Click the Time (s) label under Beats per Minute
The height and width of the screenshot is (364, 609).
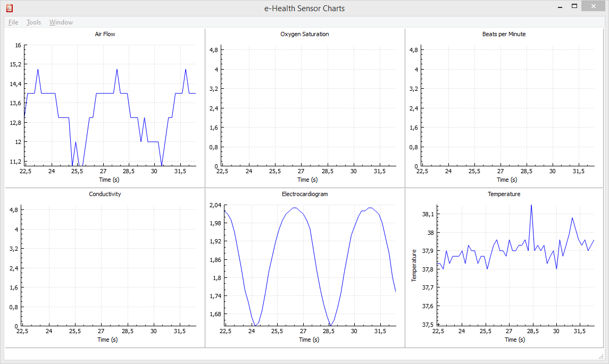coord(507,180)
